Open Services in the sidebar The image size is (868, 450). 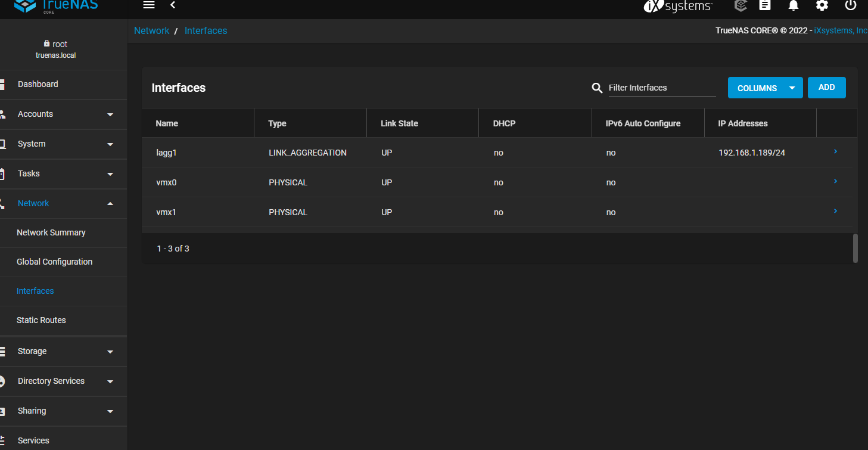[33, 440]
